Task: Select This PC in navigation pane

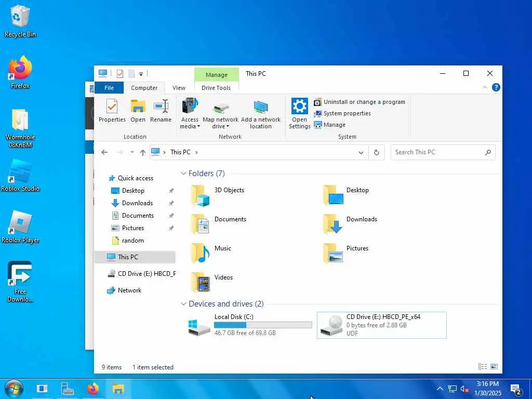Action: (x=135, y=257)
